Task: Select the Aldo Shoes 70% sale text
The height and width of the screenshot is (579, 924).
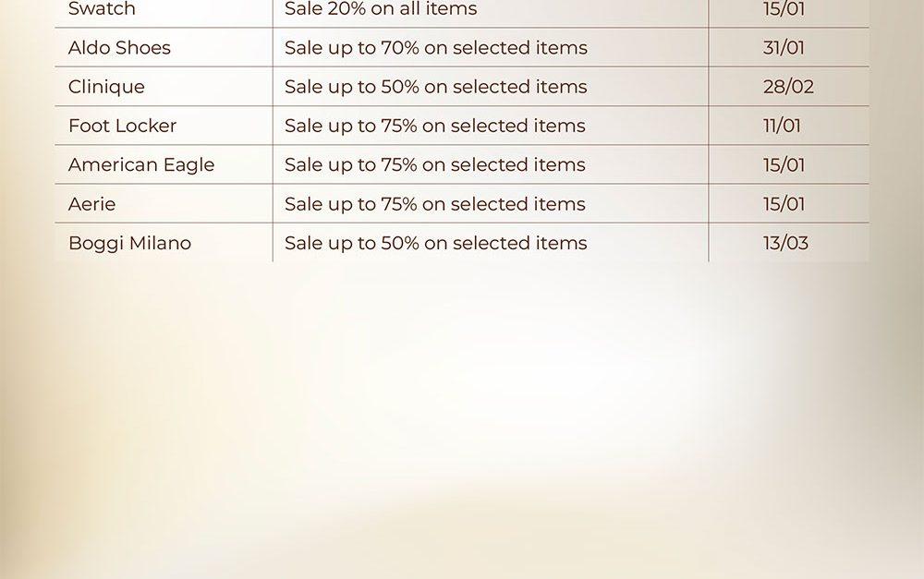Action: pyautogui.click(x=435, y=48)
